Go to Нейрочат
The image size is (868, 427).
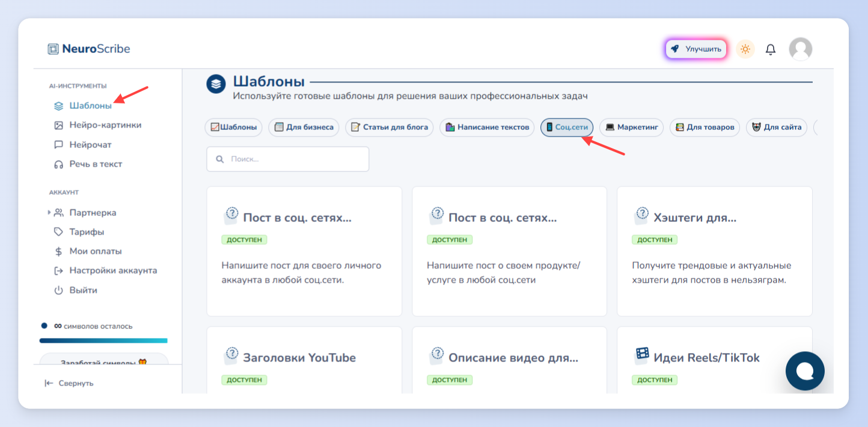[x=90, y=145]
